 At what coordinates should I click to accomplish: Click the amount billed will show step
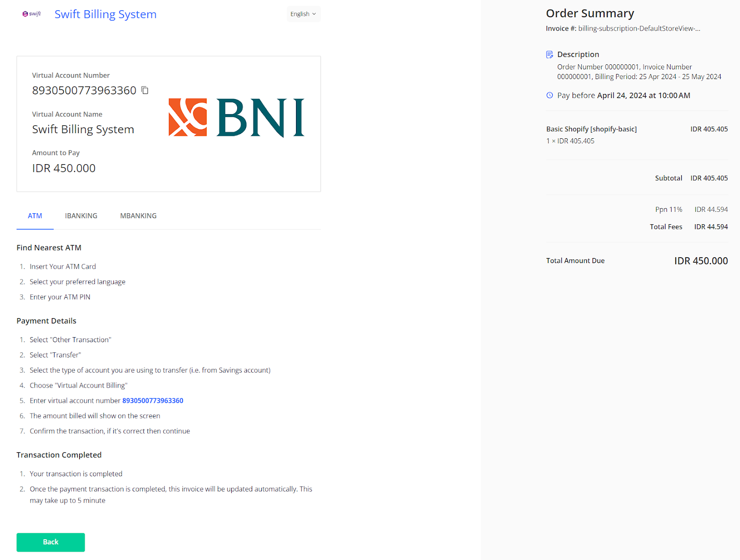[95, 416]
